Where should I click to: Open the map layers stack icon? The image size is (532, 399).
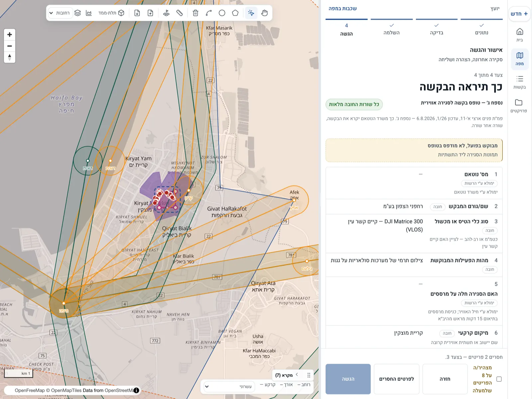click(77, 13)
